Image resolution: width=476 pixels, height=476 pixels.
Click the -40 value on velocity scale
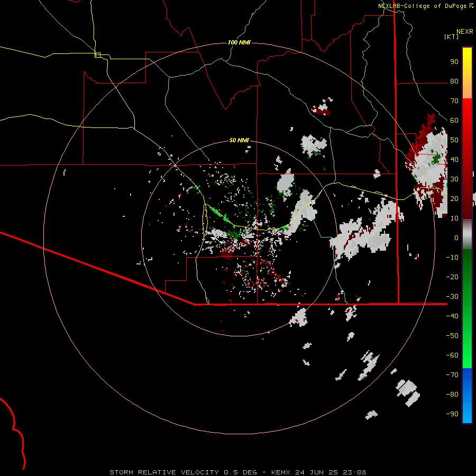(452, 316)
